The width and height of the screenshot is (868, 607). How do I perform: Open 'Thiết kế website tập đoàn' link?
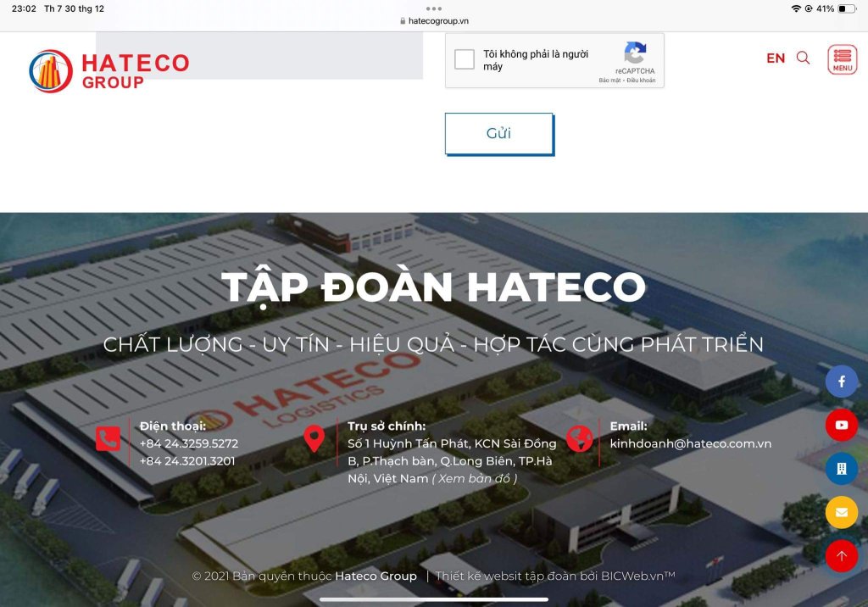(554, 576)
